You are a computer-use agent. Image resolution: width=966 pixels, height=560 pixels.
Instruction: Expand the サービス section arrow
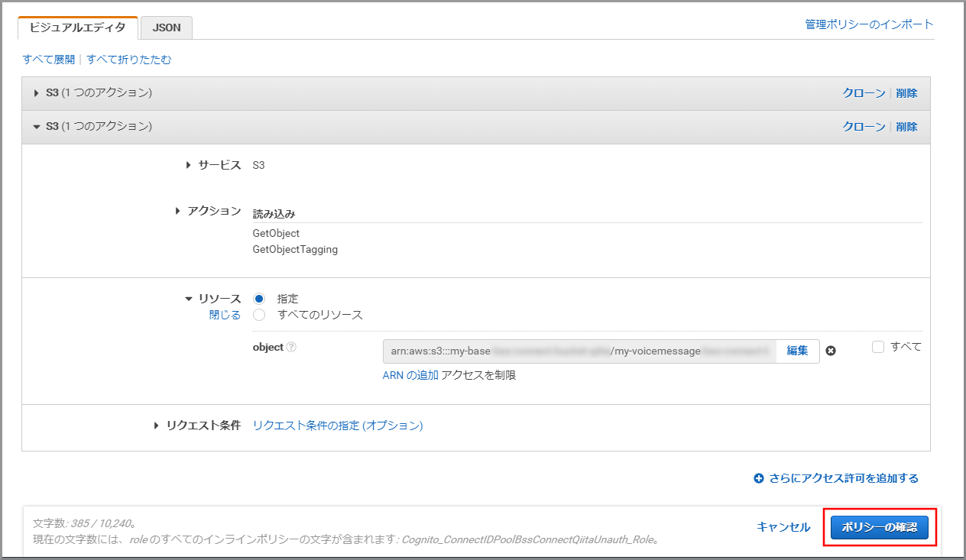pyautogui.click(x=189, y=165)
